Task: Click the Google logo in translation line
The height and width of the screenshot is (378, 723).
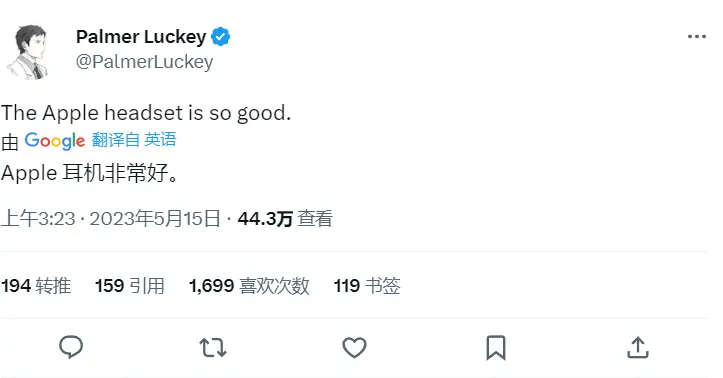Action: (54, 141)
